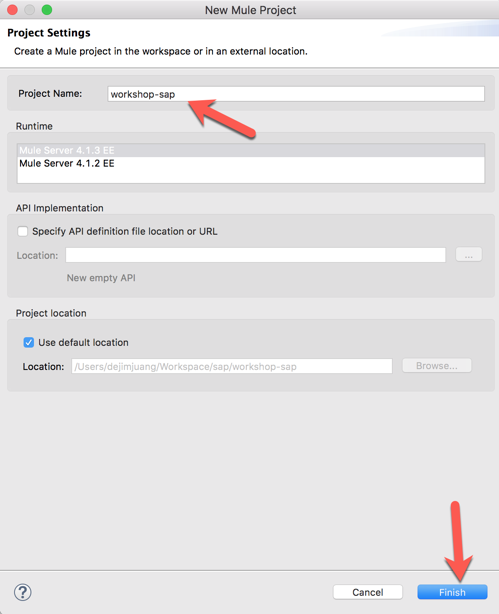Image resolution: width=499 pixels, height=614 pixels.
Task: Focus the Project Name text field
Action: point(296,94)
